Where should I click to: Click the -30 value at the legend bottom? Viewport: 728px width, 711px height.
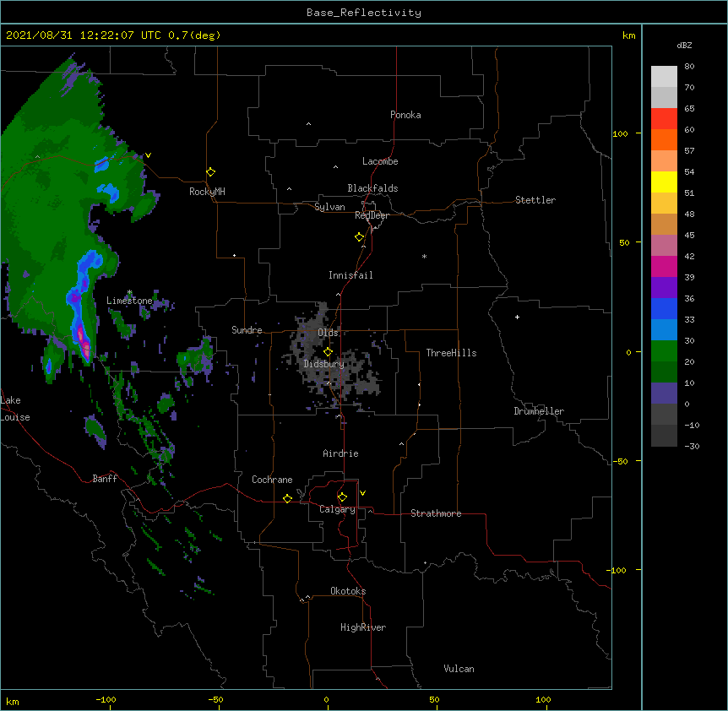[692, 446]
